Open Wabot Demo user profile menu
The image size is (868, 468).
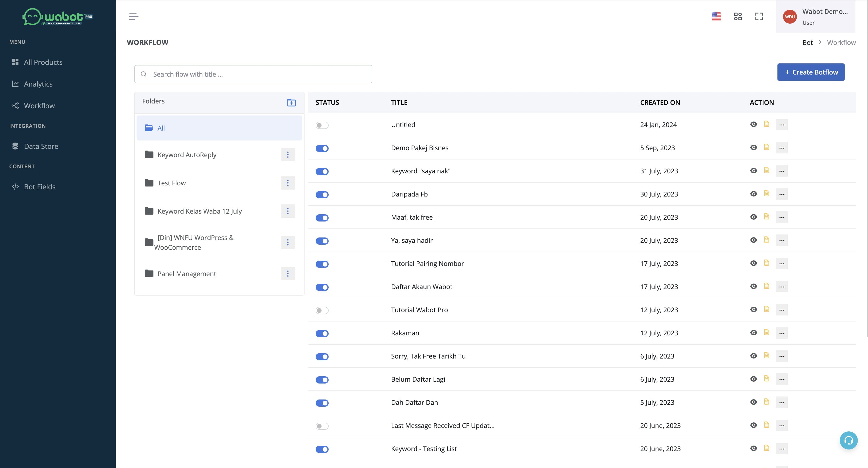[816, 16]
